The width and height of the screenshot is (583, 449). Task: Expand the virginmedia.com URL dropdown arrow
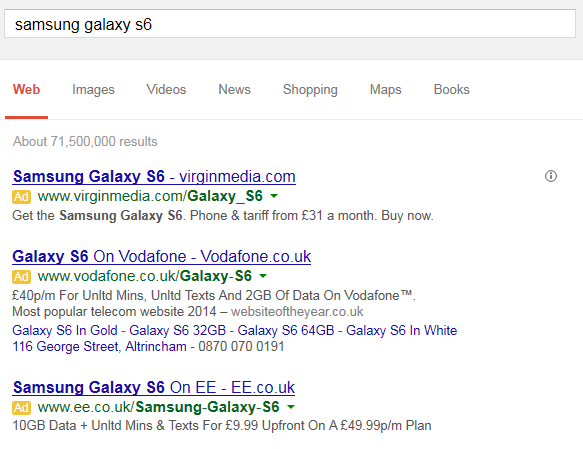point(274,196)
